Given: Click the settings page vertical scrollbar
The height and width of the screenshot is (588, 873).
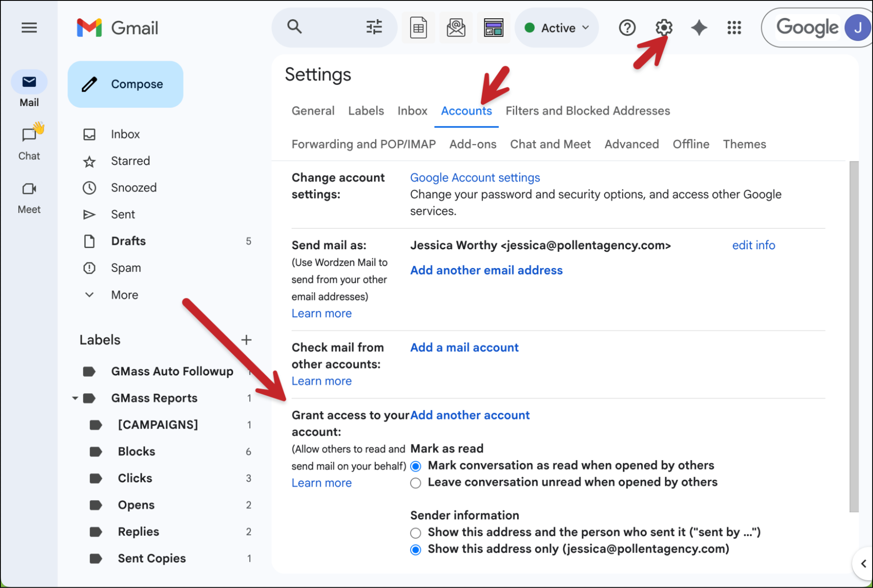Looking at the screenshot, I should pyautogui.click(x=854, y=336).
